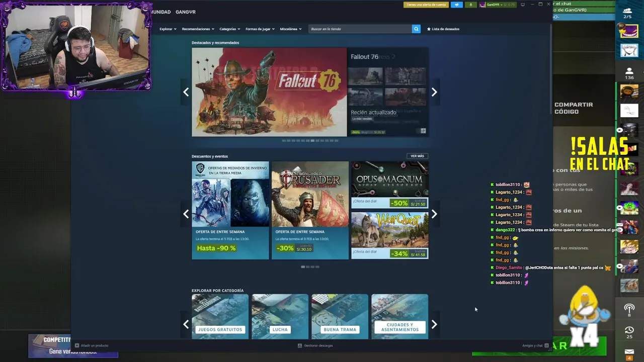Click the wishlist star icon
This screenshot has height=362, width=644.
[x=429, y=29]
